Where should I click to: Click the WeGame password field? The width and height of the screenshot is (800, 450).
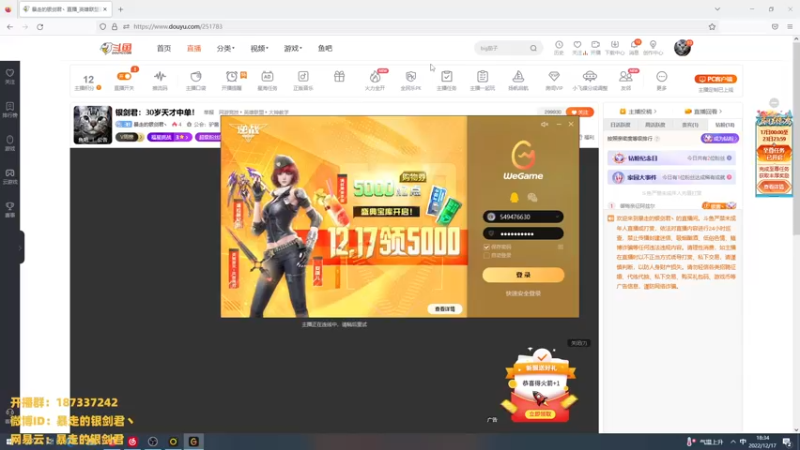523,234
